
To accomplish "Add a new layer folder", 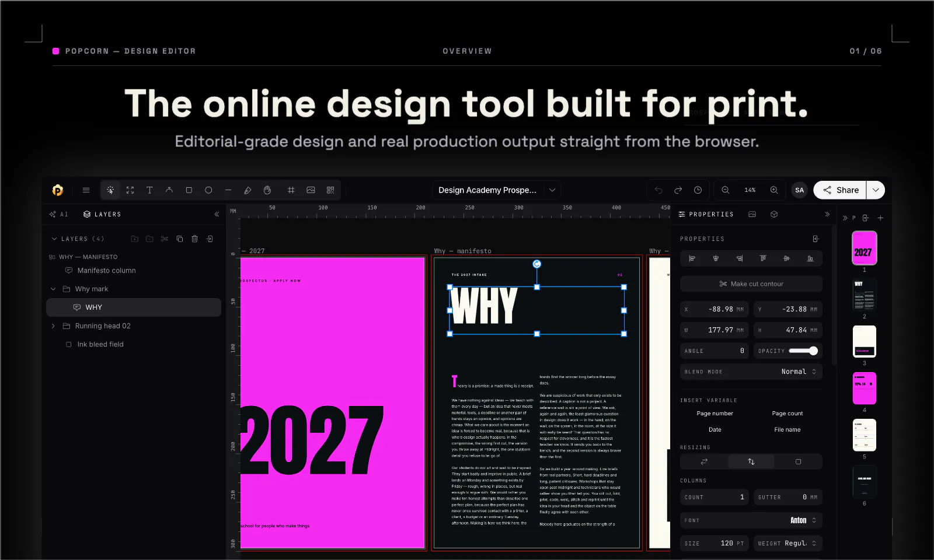I will coord(135,239).
